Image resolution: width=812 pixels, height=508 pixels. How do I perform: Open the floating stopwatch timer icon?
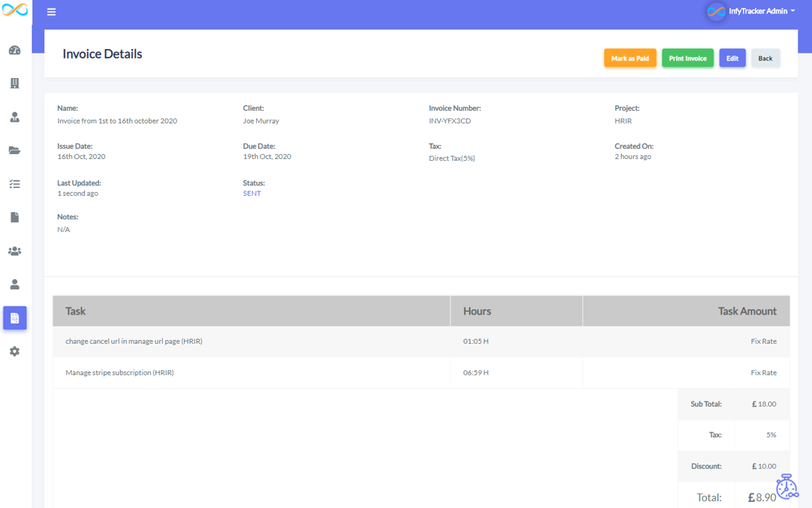787,487
